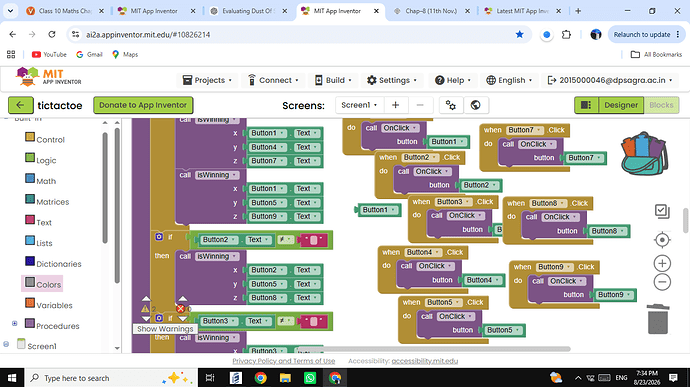Click the browser address bar URL
The width and height of the screenshot is (690, 387).
[148, 34]
